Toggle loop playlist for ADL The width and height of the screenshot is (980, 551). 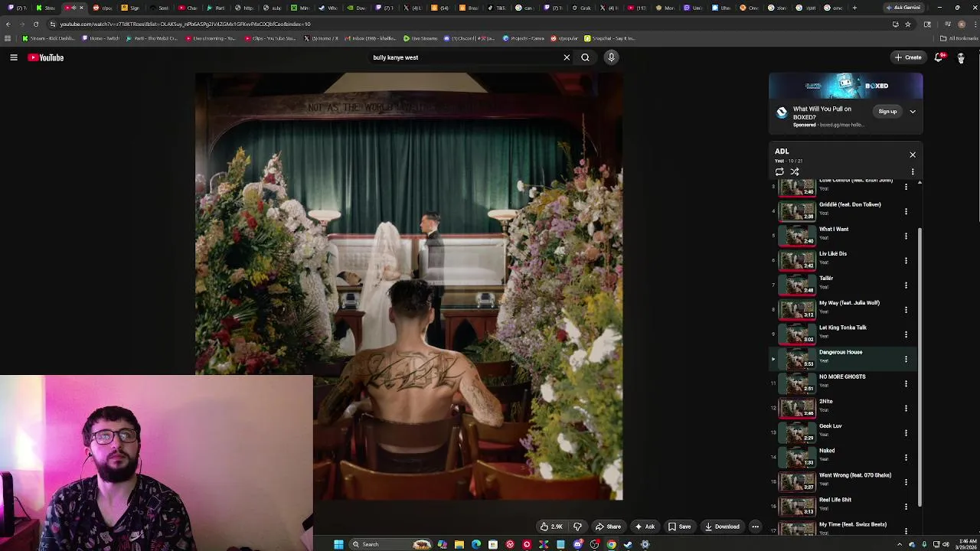tap(779, 172)
